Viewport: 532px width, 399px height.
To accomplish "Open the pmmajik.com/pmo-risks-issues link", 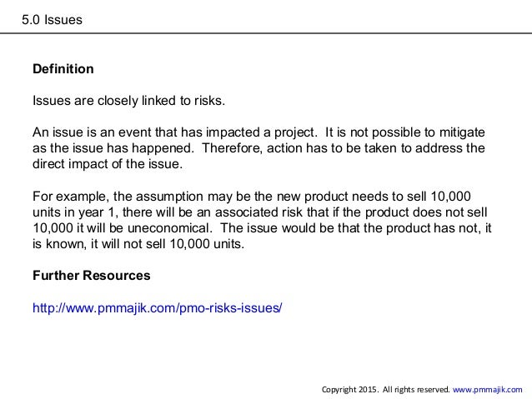I will pyautogui.click(x=158, y=307).
